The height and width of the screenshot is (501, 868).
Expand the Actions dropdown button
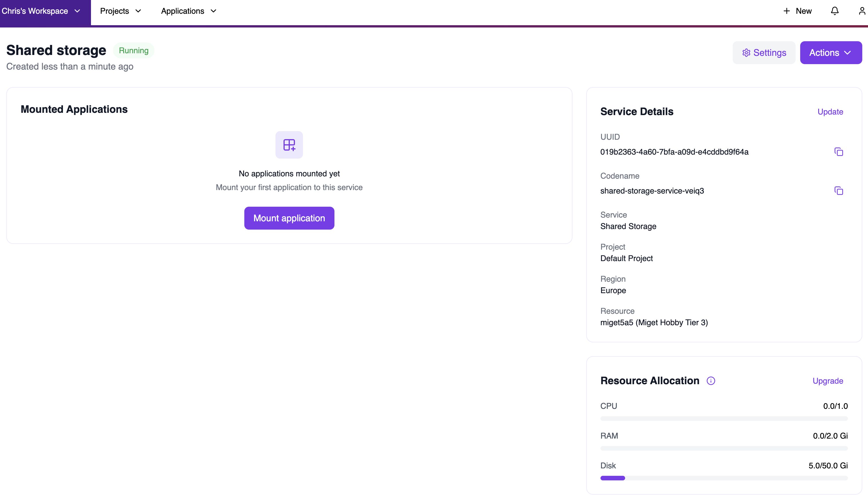pos(831,53)
